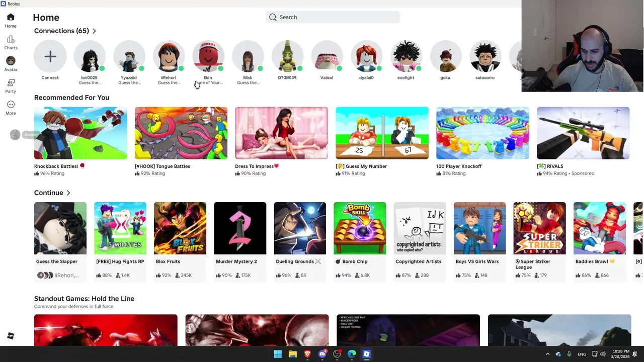Open lori0025's connection avatar

(x=90, y=57)
